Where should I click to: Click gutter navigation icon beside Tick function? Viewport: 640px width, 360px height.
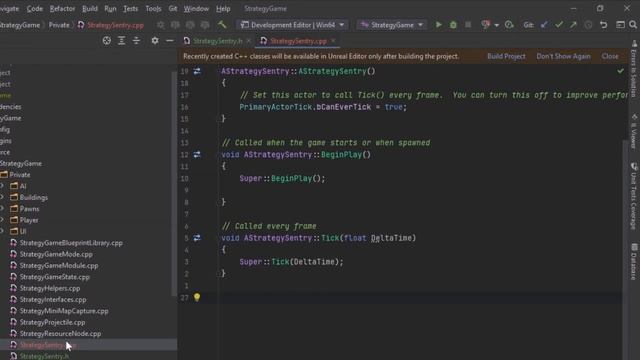pos(197,238)
